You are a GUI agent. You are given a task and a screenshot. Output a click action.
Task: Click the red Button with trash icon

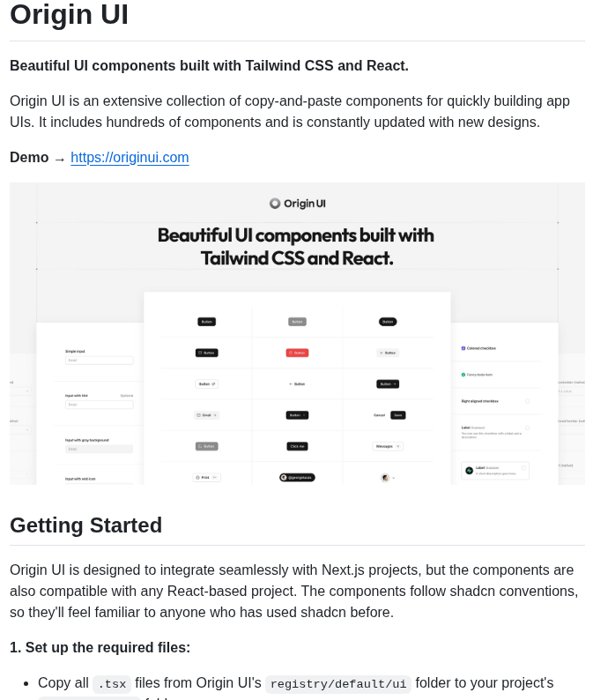click(297, 353)
